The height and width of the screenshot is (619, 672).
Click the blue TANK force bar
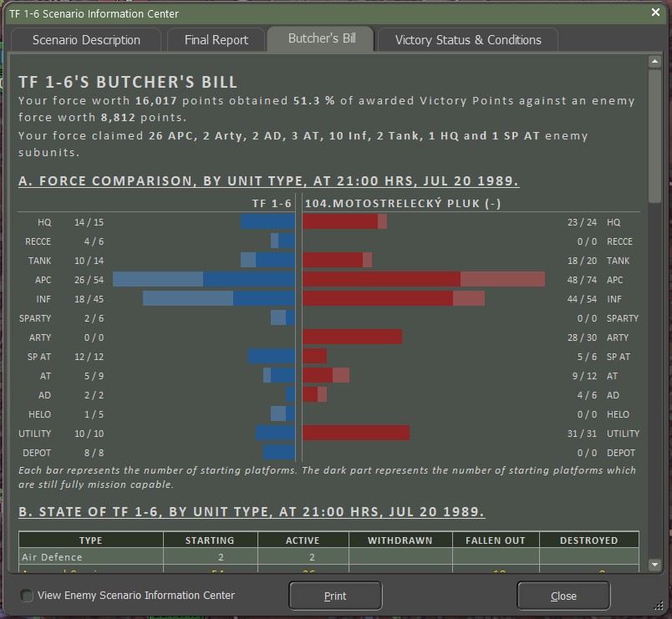click(267, 260)
